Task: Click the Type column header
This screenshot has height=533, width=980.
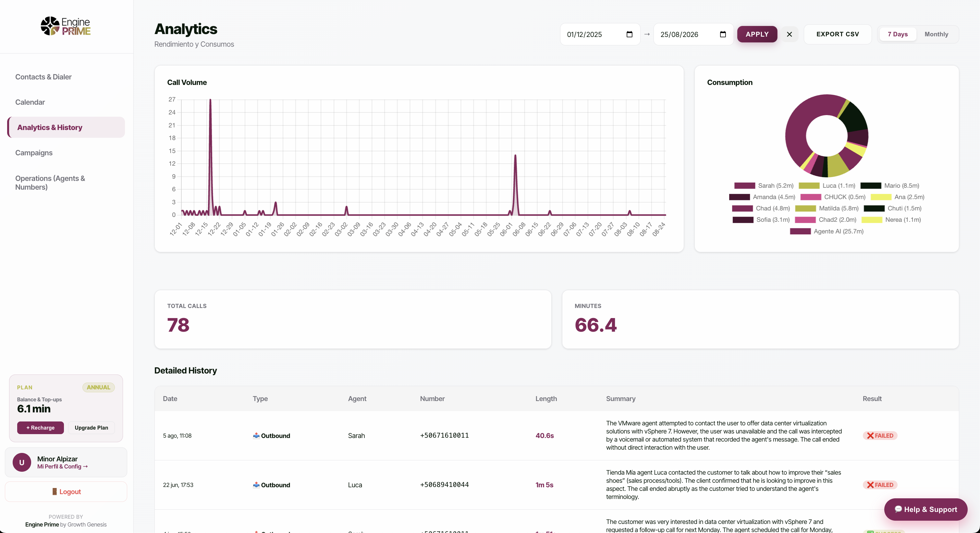Action: coord(260,399)
